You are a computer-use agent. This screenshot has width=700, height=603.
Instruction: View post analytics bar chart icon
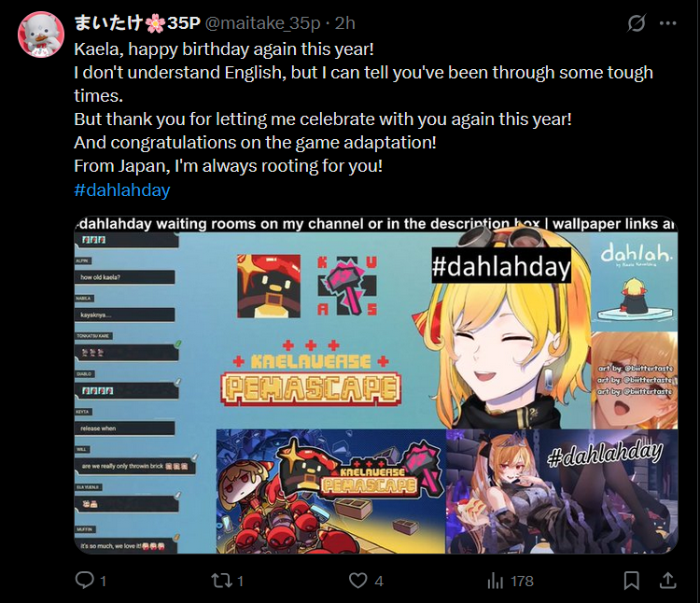pos(495,581)
